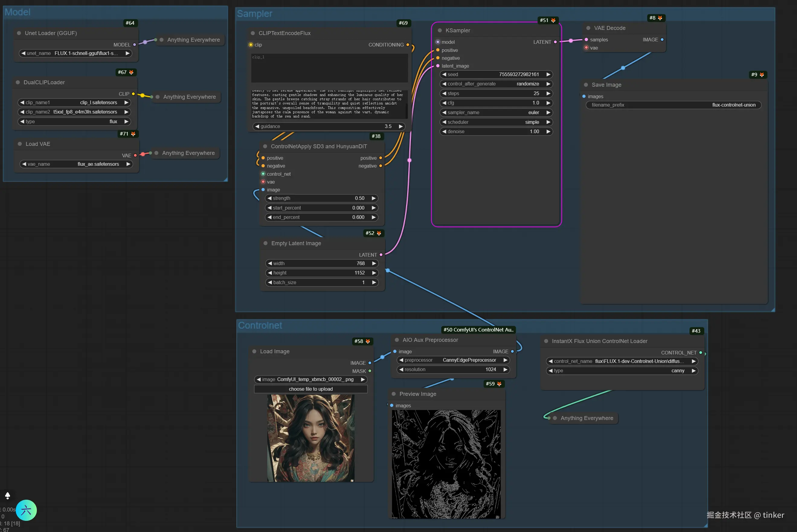Viewport: 797px width, 532px height.
Task: Open the scheduler dropdown set to simple
Action: click(x=496, y=122)
